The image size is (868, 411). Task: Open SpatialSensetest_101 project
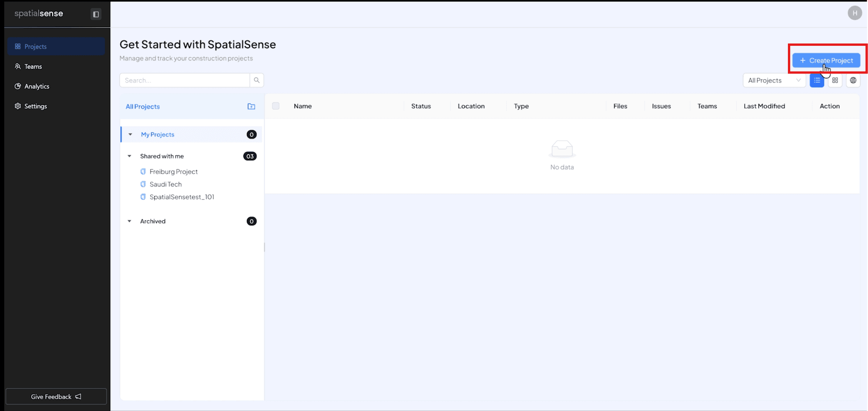click(x=182, y=197)
